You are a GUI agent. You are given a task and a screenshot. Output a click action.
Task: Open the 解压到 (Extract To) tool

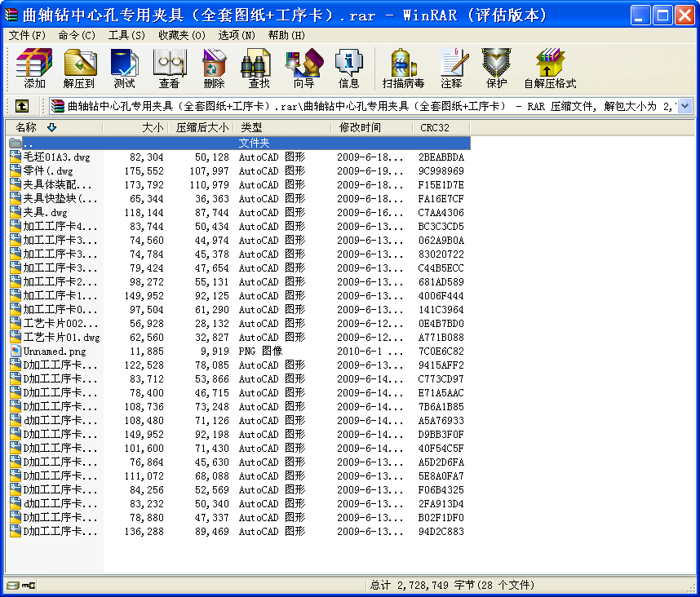coord(79,68)
